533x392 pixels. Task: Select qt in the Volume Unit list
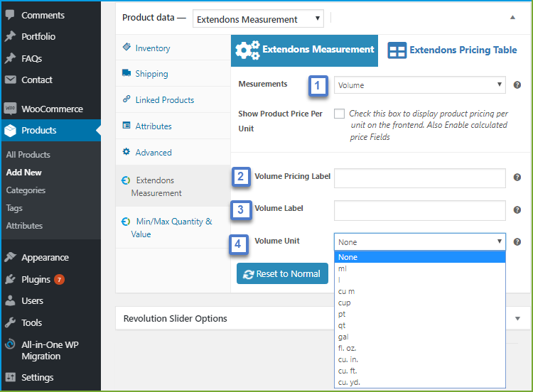420,325
